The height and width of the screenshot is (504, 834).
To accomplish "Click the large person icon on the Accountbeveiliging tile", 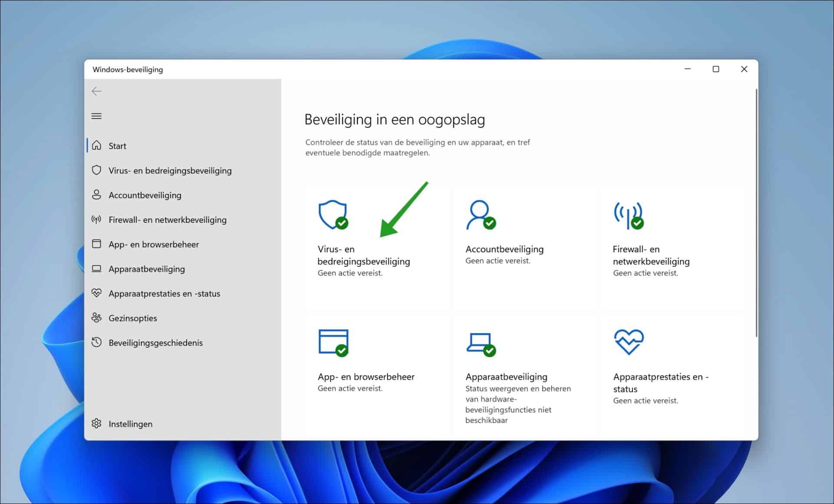I will click(481, 214).
